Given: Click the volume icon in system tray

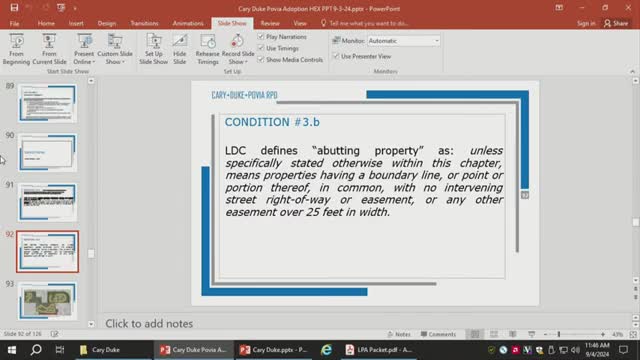Looking at the screenshot, I should click(576, 350).
